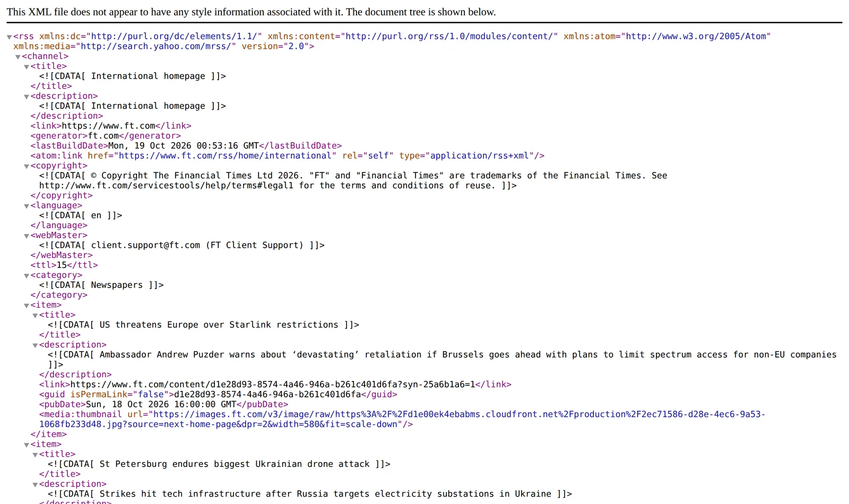Collapse the webMaster node
This screenshot has height=504, width=849.
(x=26, y=236)
